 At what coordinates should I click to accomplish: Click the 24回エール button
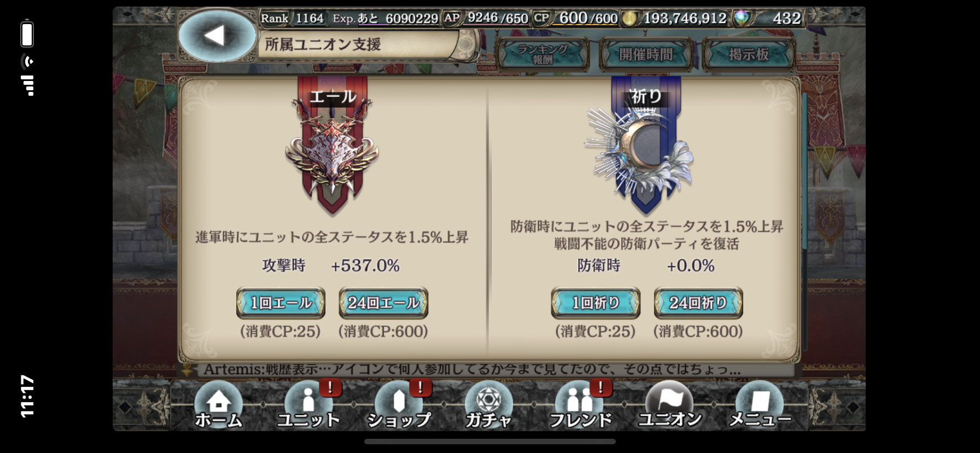click(383, 303)
